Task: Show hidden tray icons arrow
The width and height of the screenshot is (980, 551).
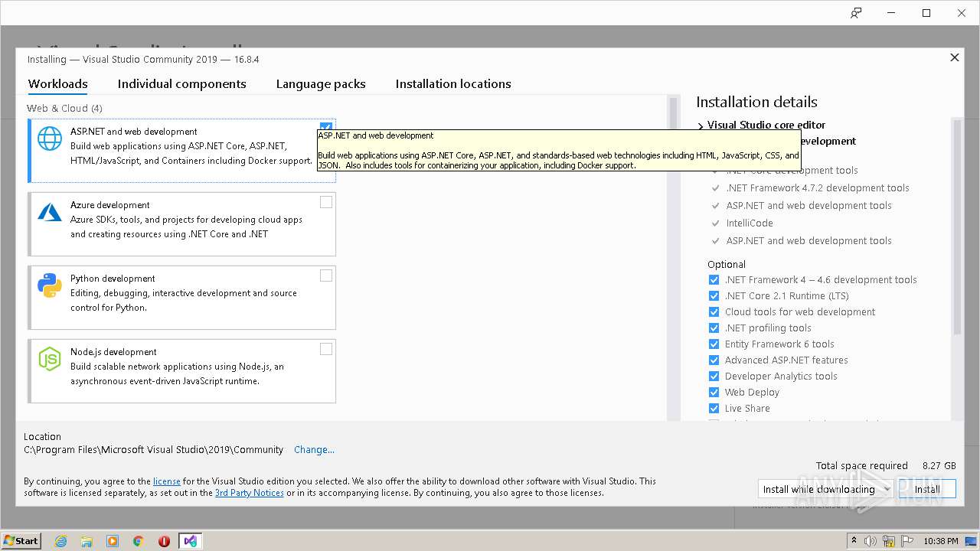Action: [x=854, y=540]
